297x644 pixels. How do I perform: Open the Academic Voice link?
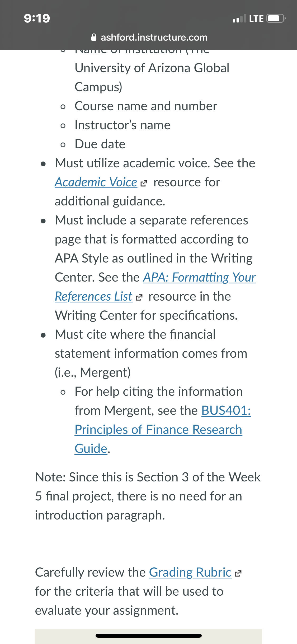(96, 182)
